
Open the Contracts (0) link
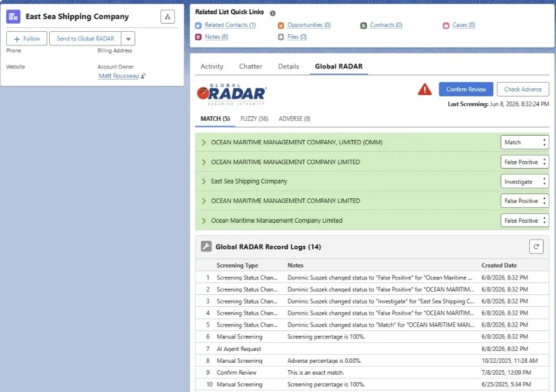click(x=386, y=25)
